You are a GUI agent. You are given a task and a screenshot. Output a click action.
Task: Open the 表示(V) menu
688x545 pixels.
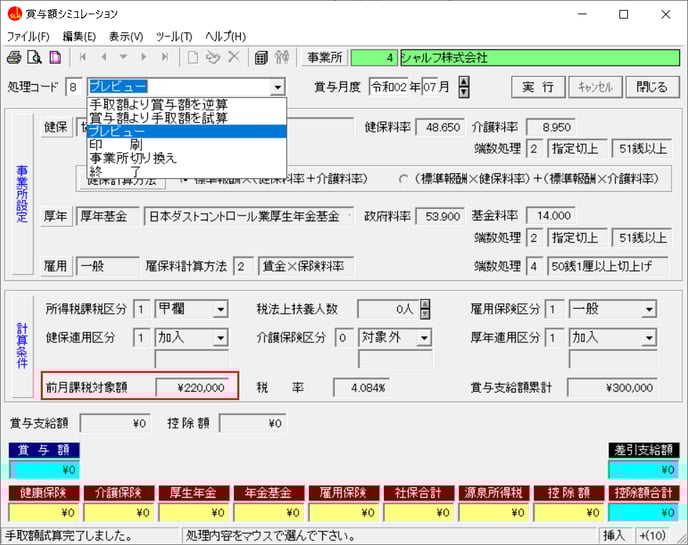coord(126,36)
